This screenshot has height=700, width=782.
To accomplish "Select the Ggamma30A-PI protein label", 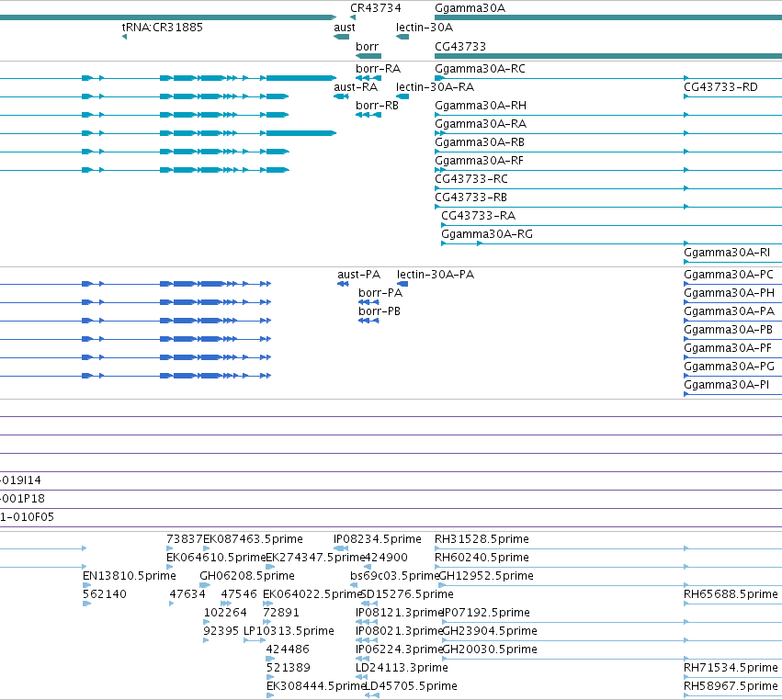I will pyautogui.click(x=726, y=384).
